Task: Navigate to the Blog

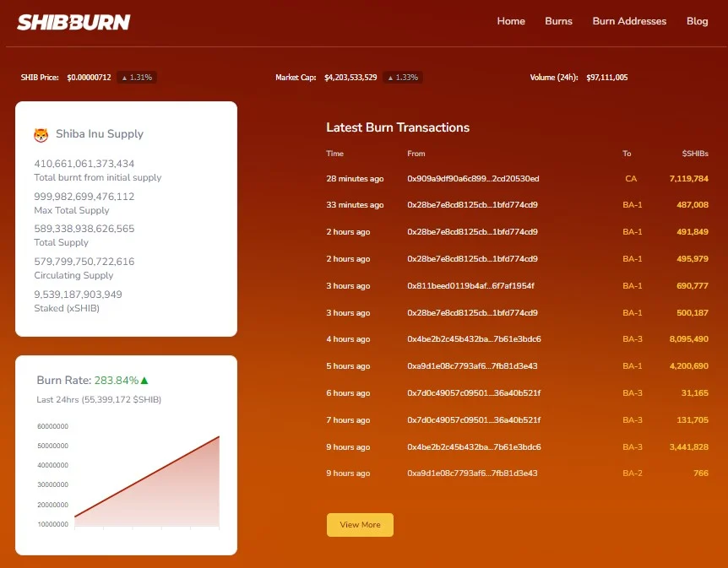Action: pos(697,21)
